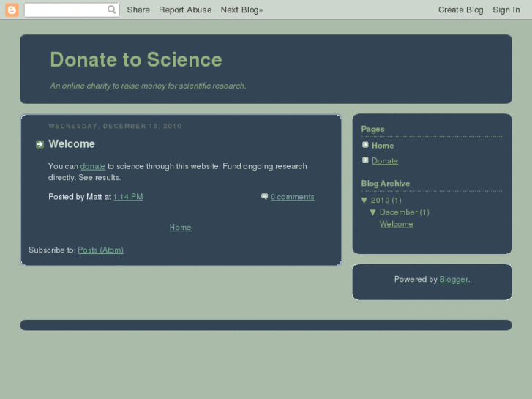Open the 1:14 PM timestamp permalink

[x=128, y=197]
